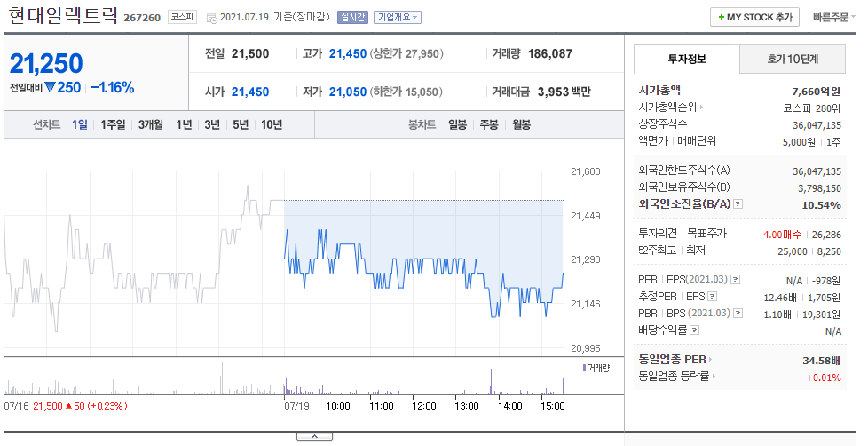Show the 월봉 monthly candle chart
The height and width of the screenshot is (446, 868).
tap(522, 124)
